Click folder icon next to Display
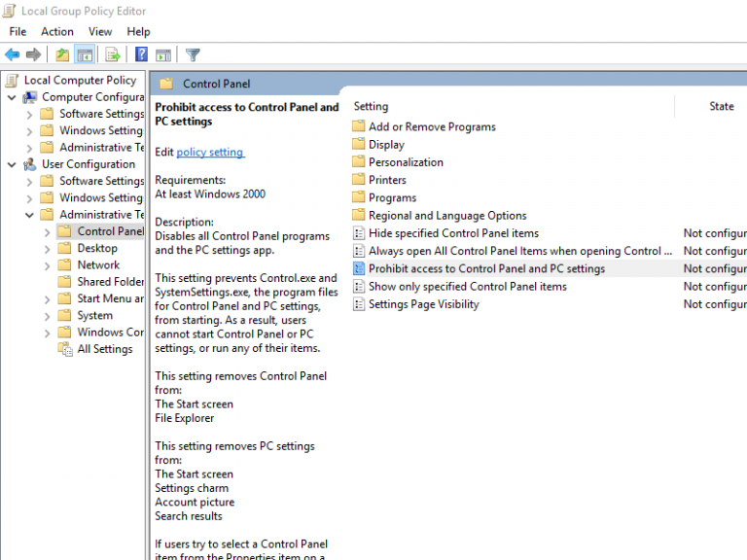Image resolution: width=747 pixels, height=560 pixels. [359, 144]
